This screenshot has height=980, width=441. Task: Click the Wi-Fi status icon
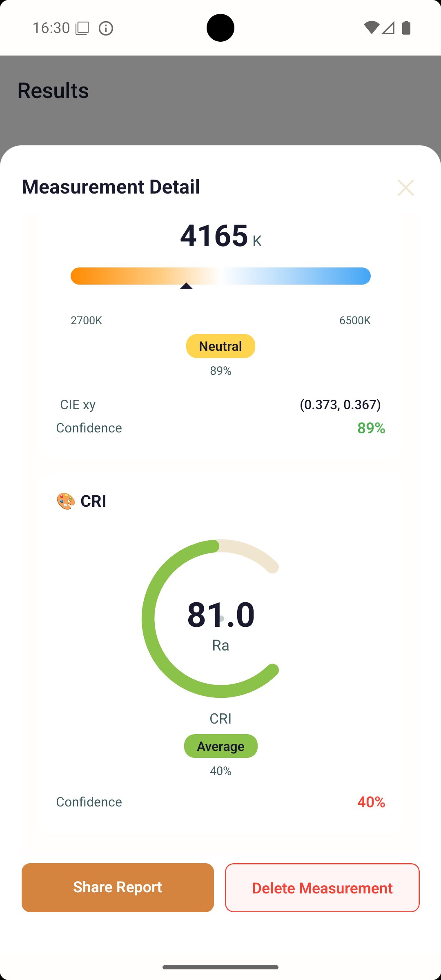tap(371, 28)
